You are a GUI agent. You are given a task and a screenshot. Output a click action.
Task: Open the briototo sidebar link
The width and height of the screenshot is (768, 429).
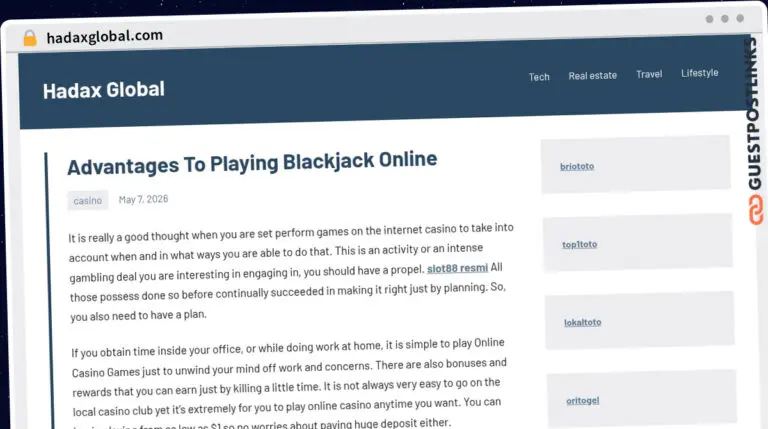pos(577,167)
